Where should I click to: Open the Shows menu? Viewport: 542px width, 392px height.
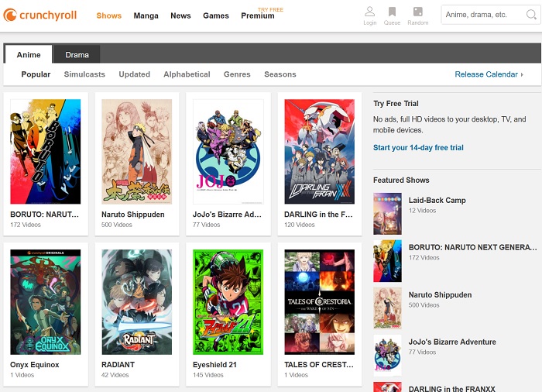pos(109,15)
